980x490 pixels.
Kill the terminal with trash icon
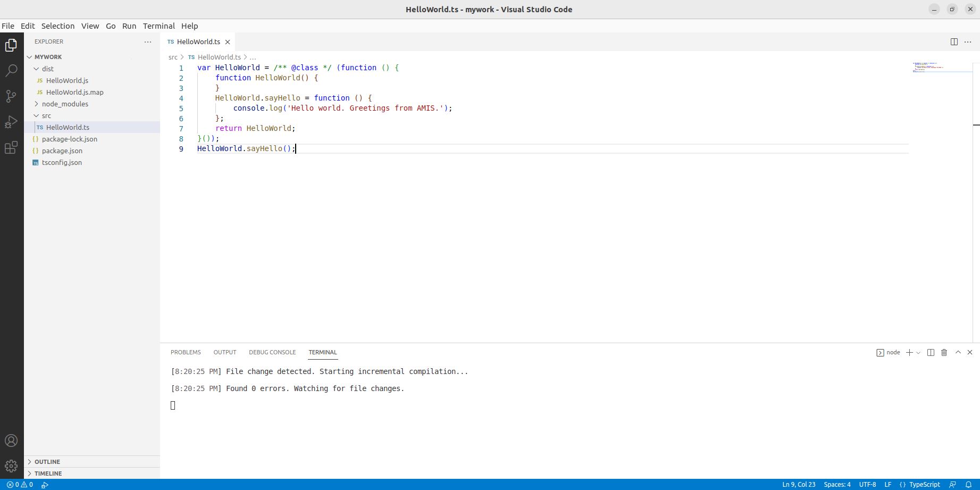(944, 352)
